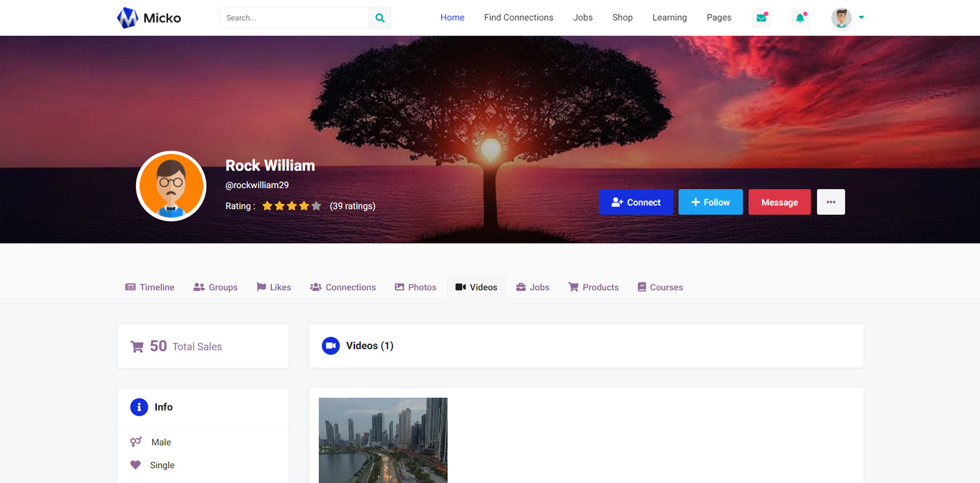980x483 pixels.
Task: Switch to the Photos tab
Action: coord(416,287)
